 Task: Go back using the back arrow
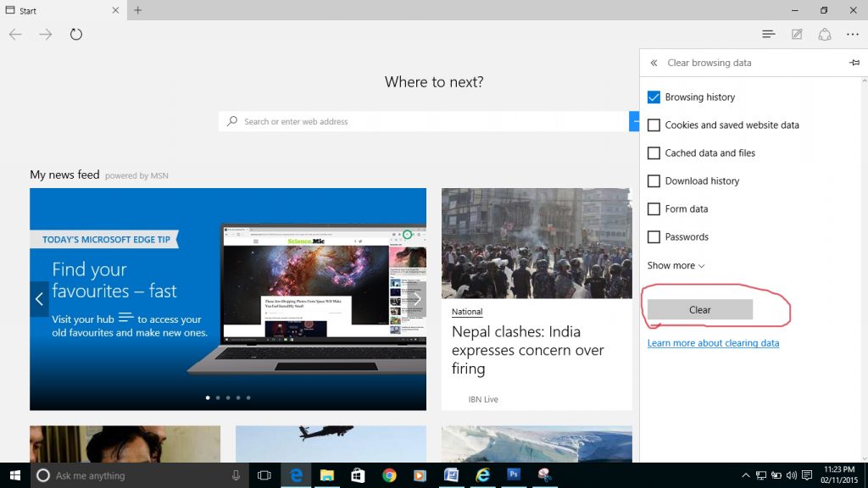[x=15, y=34]
